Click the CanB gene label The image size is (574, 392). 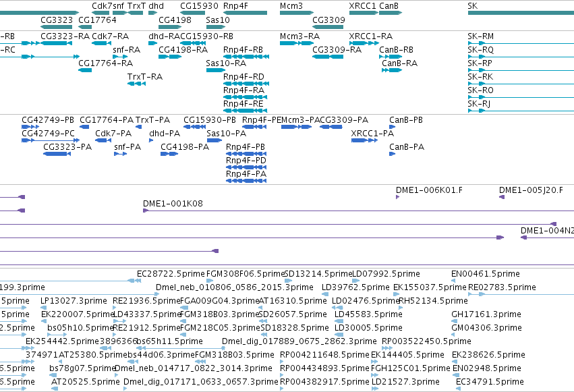(x=389, y=6)
